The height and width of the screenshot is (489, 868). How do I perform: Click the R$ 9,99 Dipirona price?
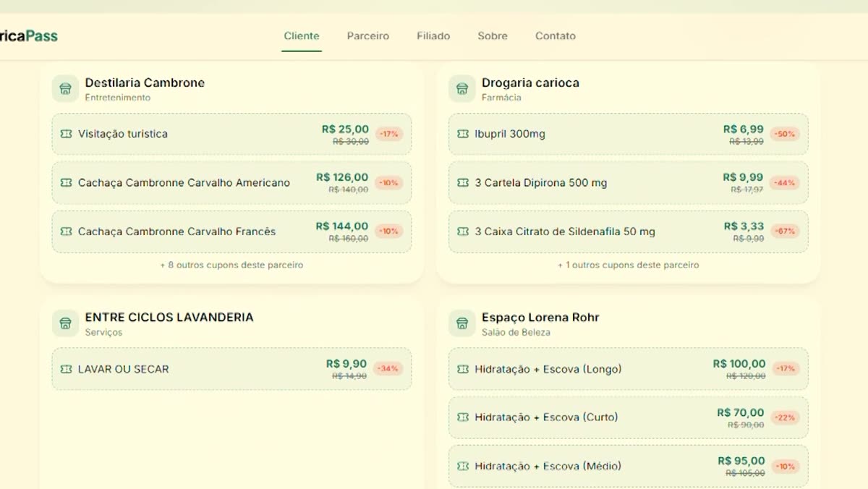coord(744,177)
